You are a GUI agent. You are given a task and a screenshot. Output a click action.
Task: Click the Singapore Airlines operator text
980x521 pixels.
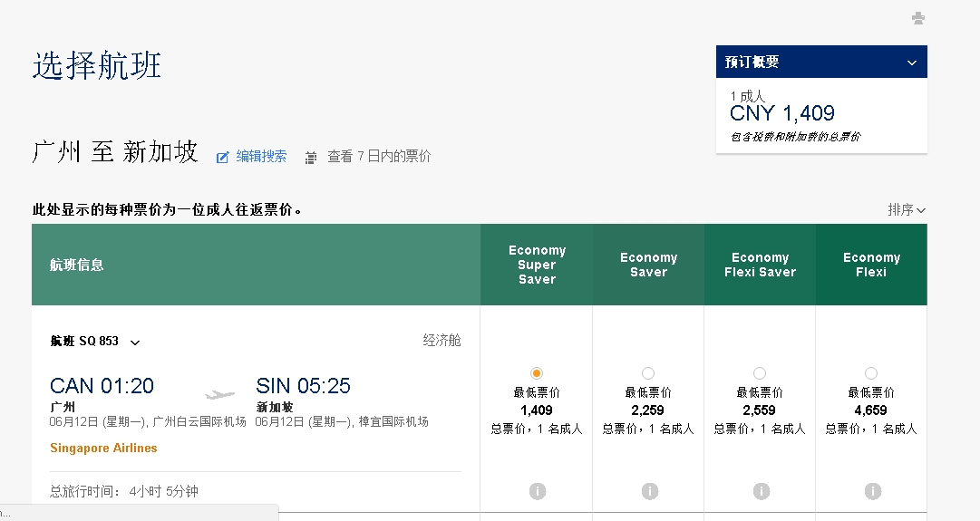103,448
